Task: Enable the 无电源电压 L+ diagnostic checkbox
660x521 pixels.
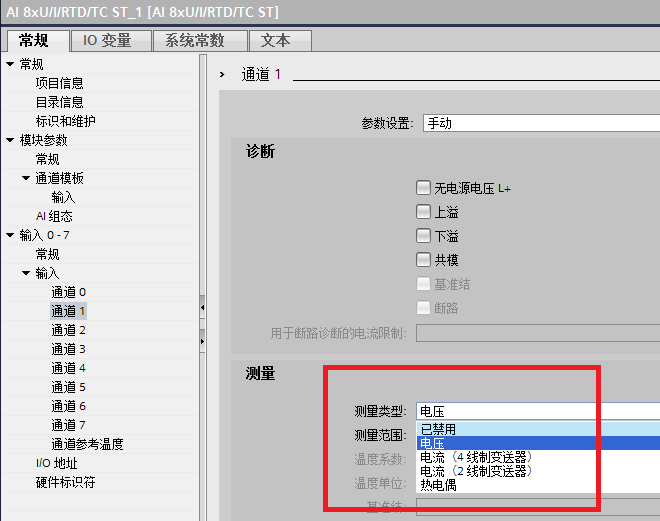Action: pyautogui.click(x=423, y=188)
